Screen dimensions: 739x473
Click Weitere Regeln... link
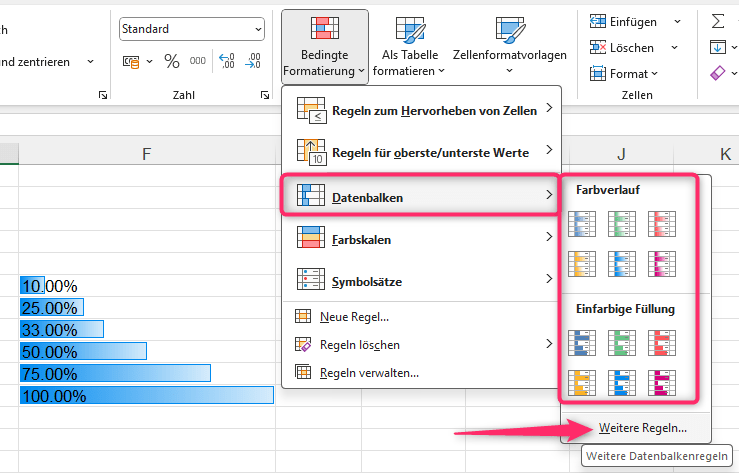642,428
